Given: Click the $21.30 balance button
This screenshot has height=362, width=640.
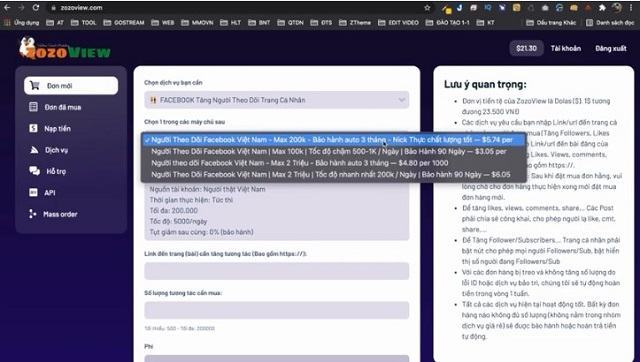Looking at the screenshot, I should point(526,48).
